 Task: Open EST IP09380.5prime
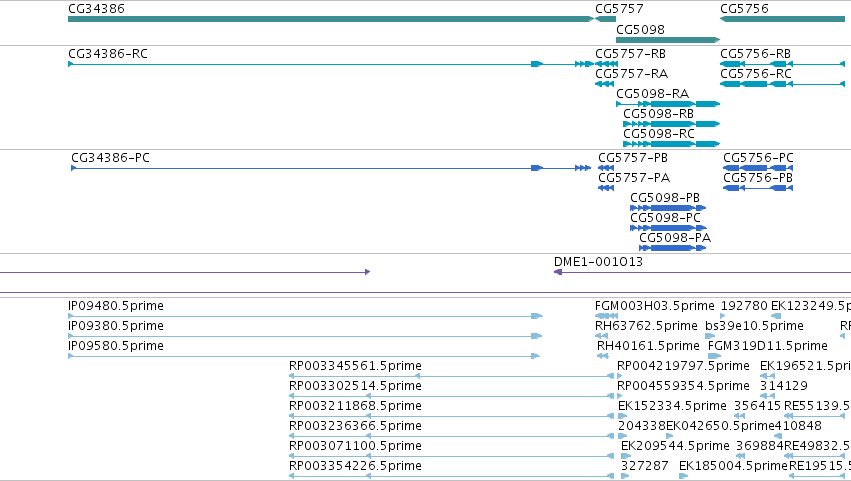(x=116, y=326)
